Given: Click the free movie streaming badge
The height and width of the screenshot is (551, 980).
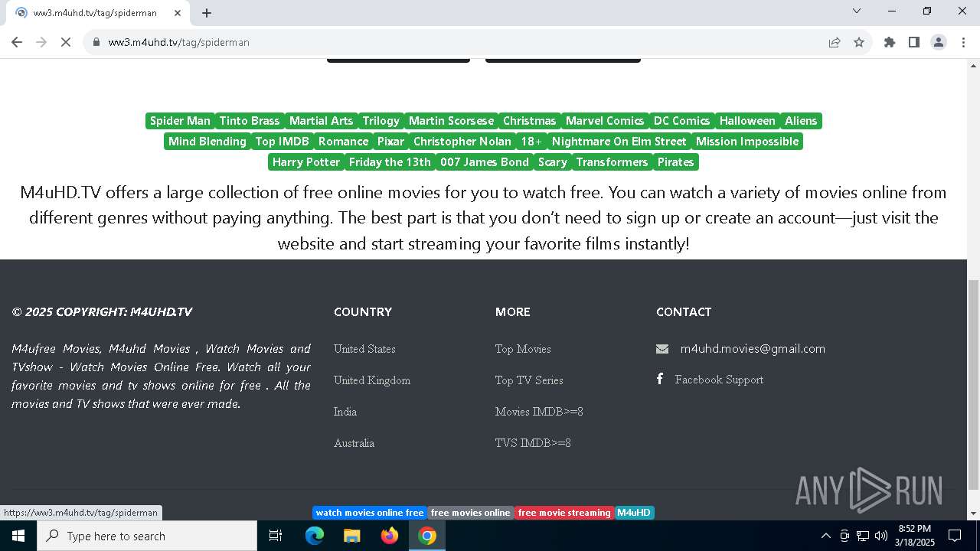Looking at the screenshot, I should (x=564, y=513).
